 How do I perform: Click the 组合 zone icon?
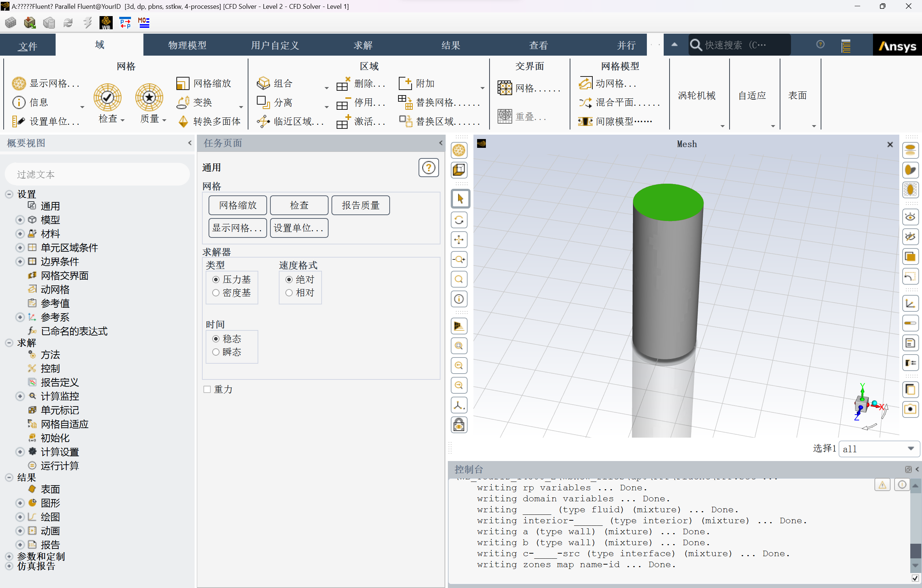pyautogui.click(x=263, y=83)
